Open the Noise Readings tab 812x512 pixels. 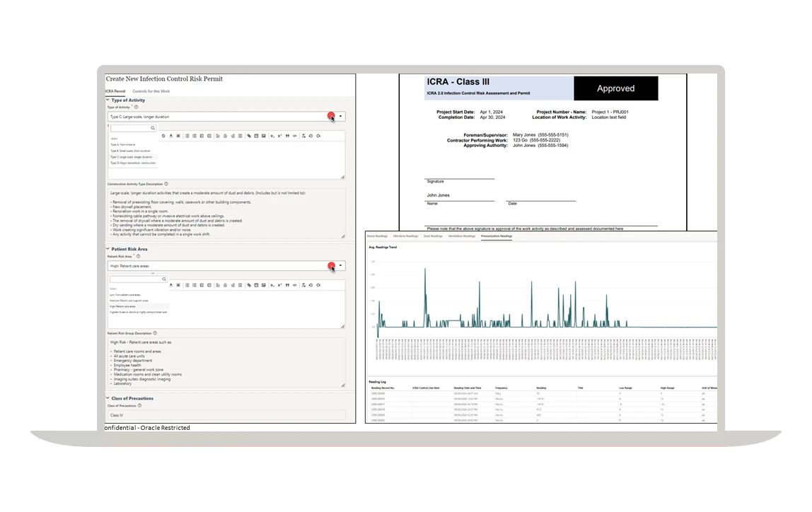tap(377, 236)
